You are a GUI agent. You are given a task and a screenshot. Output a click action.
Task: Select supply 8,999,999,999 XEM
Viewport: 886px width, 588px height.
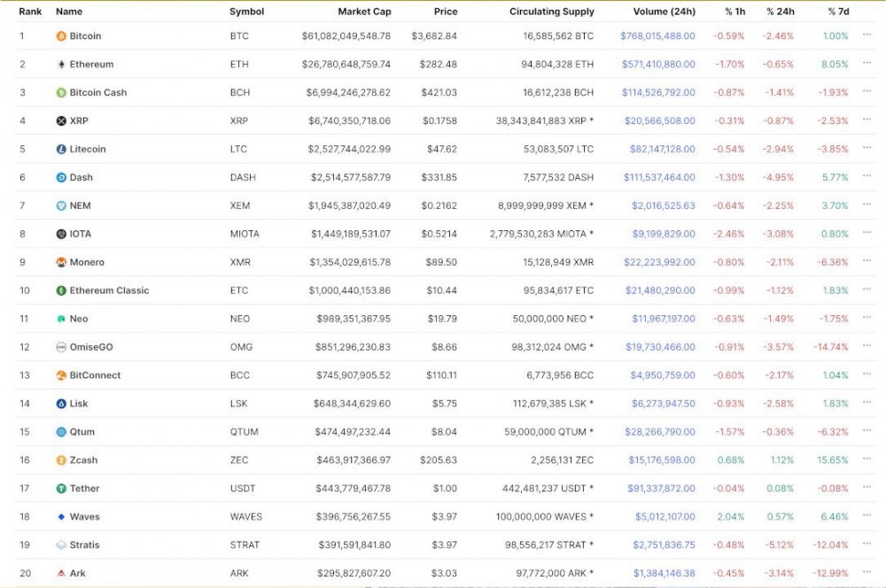click(545, 205)
